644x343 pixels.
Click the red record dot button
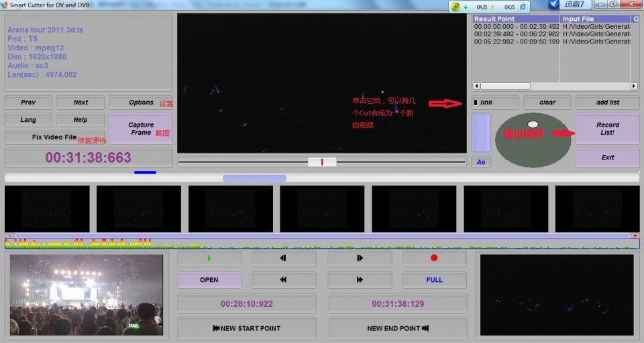[x=434, y=258]
